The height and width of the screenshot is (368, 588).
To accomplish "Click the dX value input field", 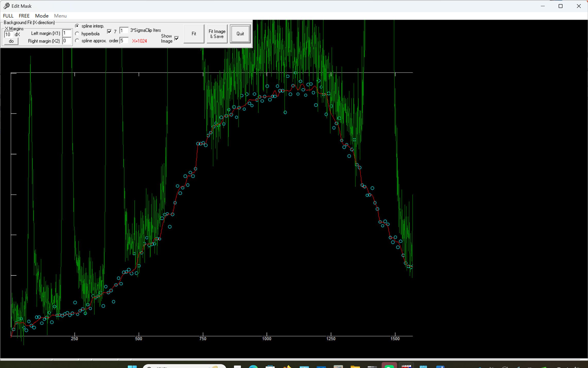I will 8,34.
